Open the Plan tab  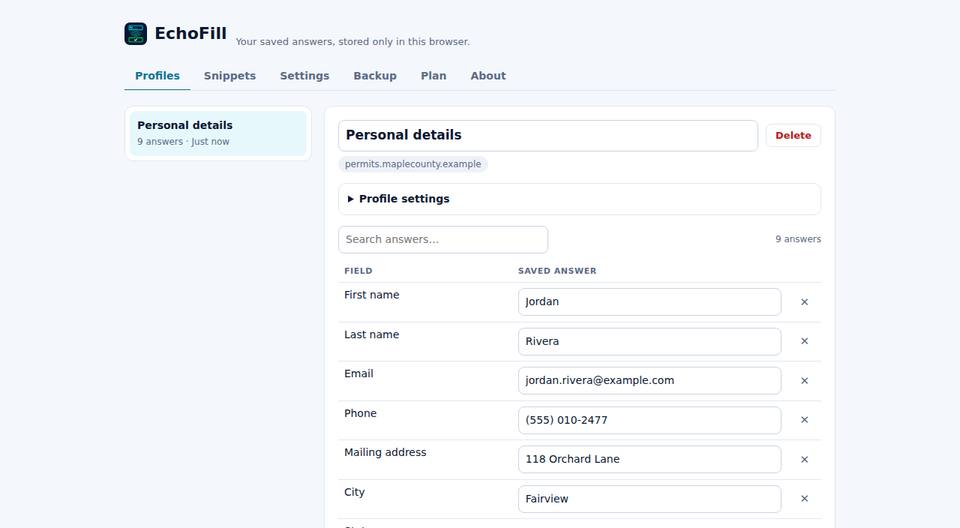[x=433, y=76]
